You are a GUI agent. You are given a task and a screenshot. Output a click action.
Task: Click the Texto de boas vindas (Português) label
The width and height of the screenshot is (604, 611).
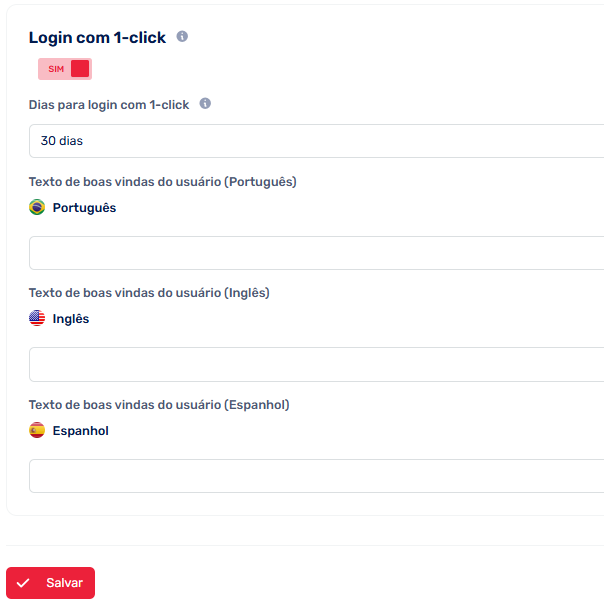tap(162, 182)
